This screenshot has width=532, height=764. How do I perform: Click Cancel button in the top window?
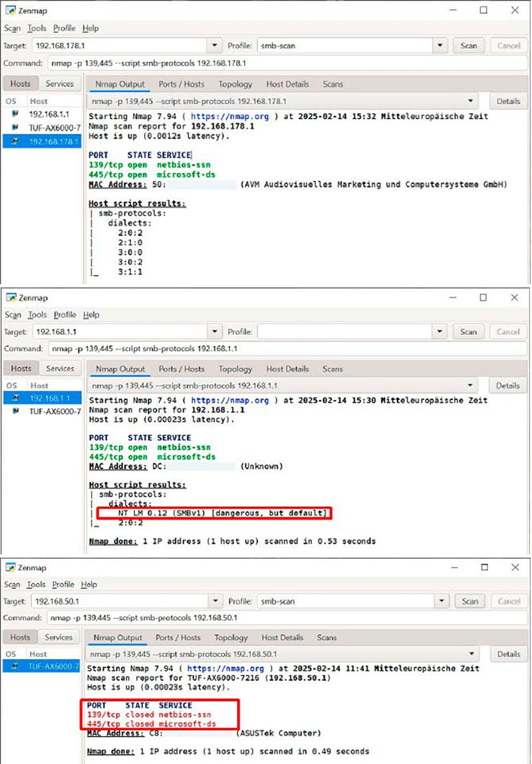509,46
